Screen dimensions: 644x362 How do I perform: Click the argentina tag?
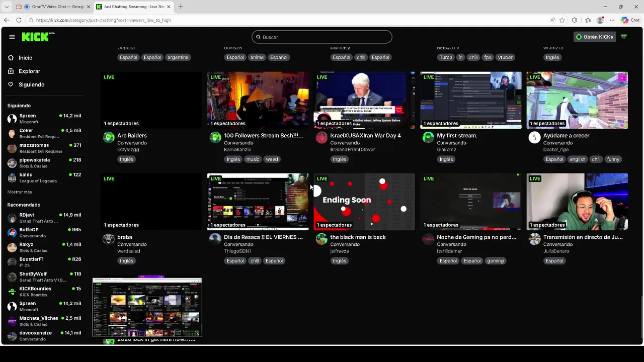click(x=178, y=57)
